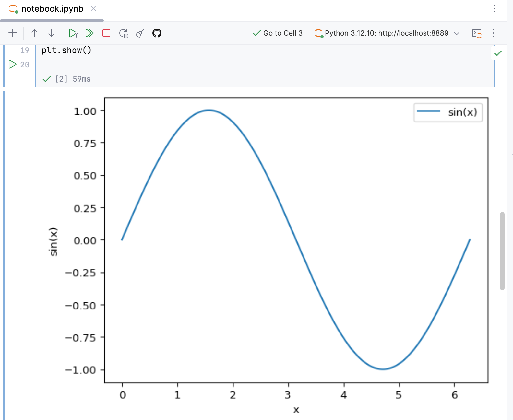Screen dimensions: 513x420
Task: Click line number 19 in gutter
Action: [x=25, y=51]
